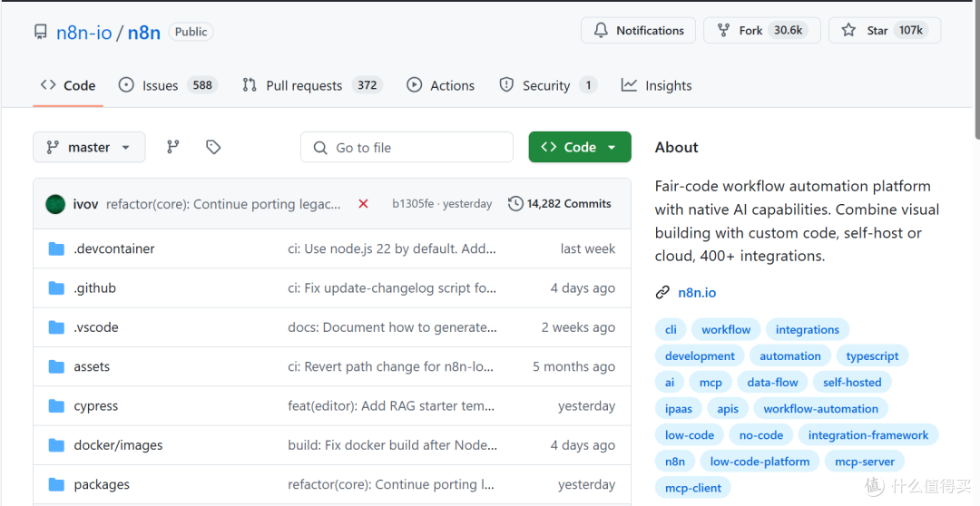Open the Pull requests tab
Viewport: 980px width, 506px height.
[312, 85]
